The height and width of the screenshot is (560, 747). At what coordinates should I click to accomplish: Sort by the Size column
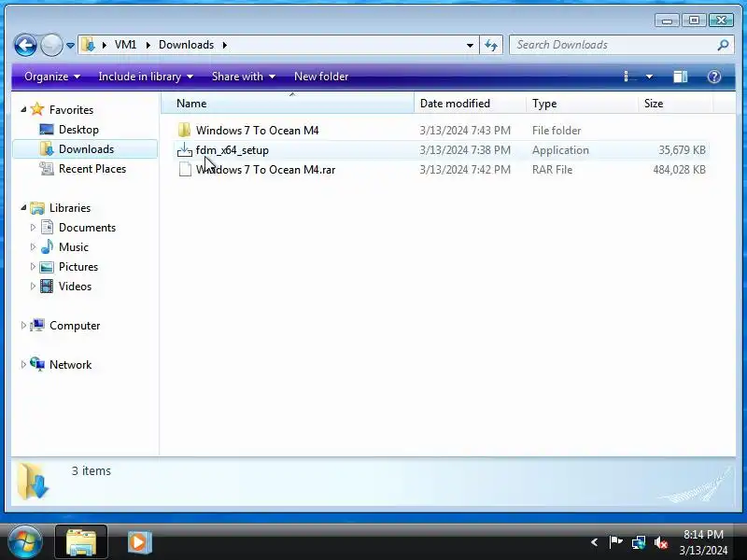[675, 104]
